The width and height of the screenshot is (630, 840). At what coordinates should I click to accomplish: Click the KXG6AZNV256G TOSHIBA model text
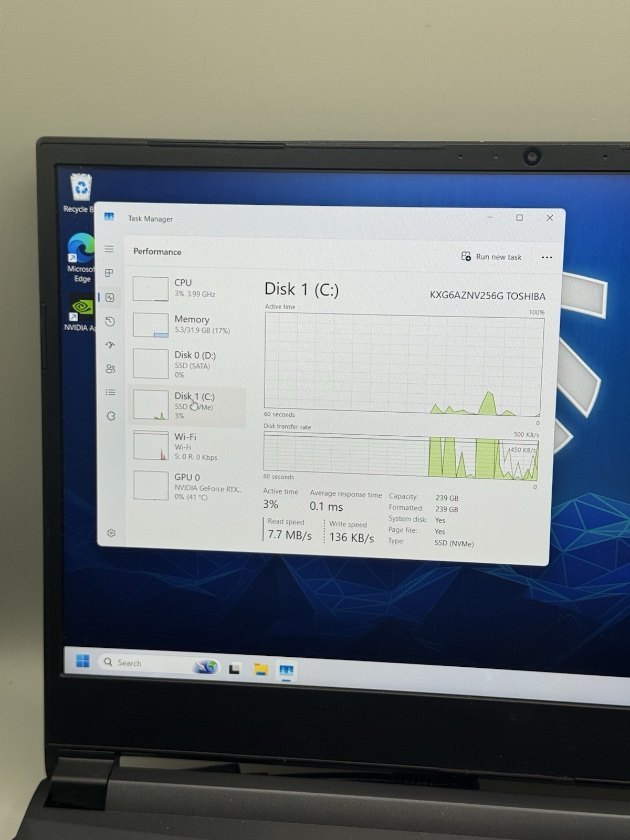(x=488, y=296)
